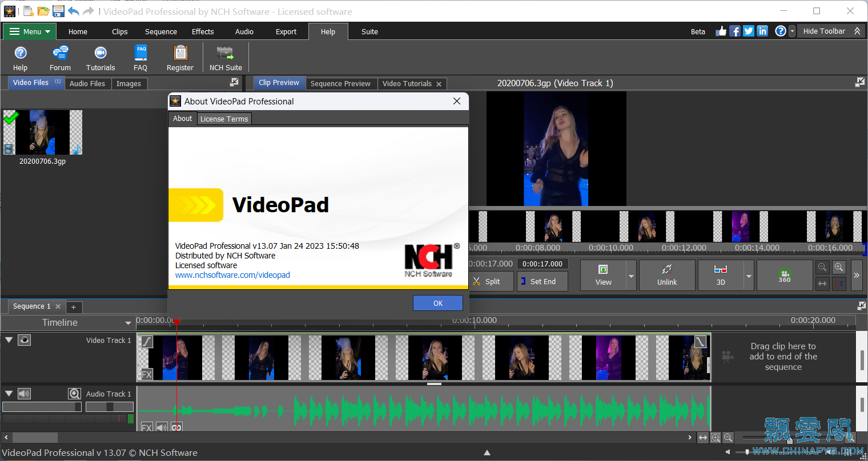The width and height of the screenshot is (868, 461).
Task: Open the LinkedIn share icon
Action: (x=762, y=31)
